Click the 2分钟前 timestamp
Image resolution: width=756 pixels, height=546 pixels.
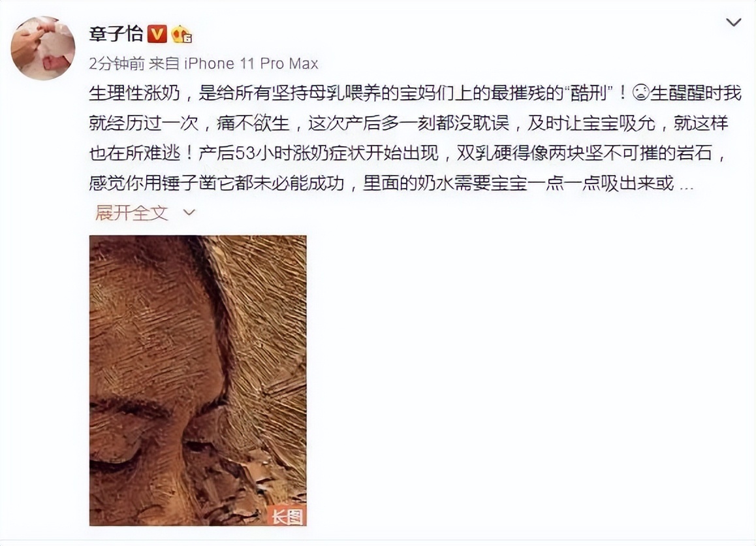tap(116, 63)
